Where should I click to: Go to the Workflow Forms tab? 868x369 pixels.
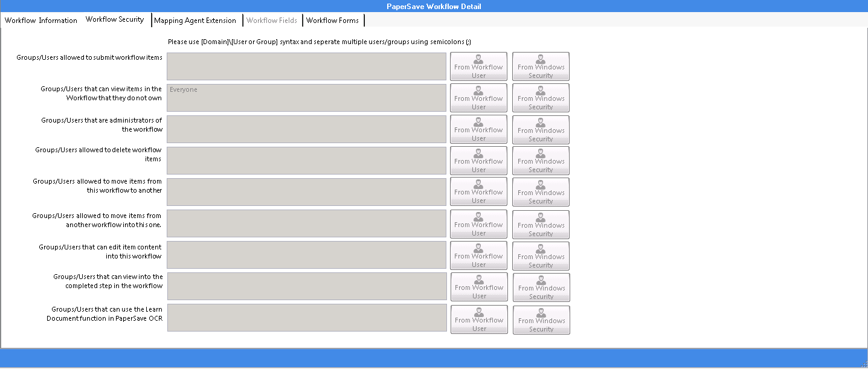pos(332,21)
